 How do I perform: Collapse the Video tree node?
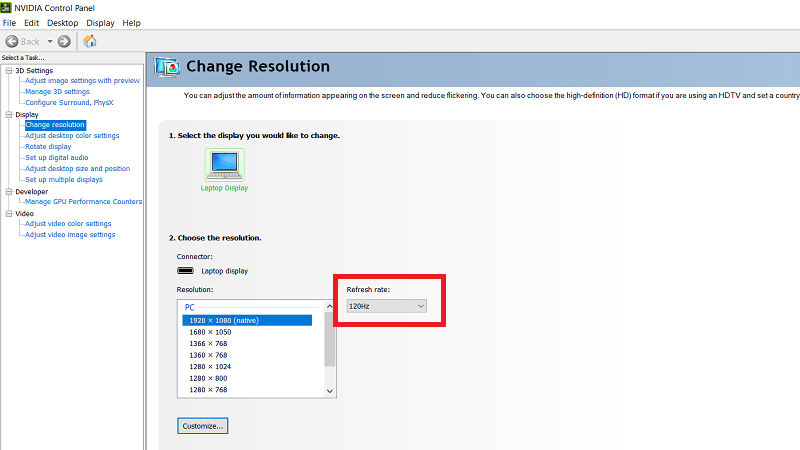(9, 213)
